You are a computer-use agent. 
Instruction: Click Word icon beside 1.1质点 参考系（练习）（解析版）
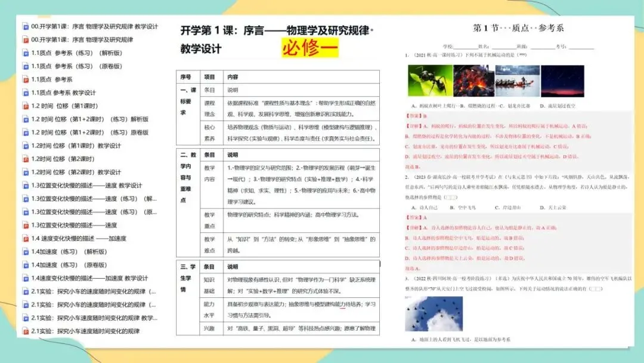pyautogui.click(x=26, y=53)
